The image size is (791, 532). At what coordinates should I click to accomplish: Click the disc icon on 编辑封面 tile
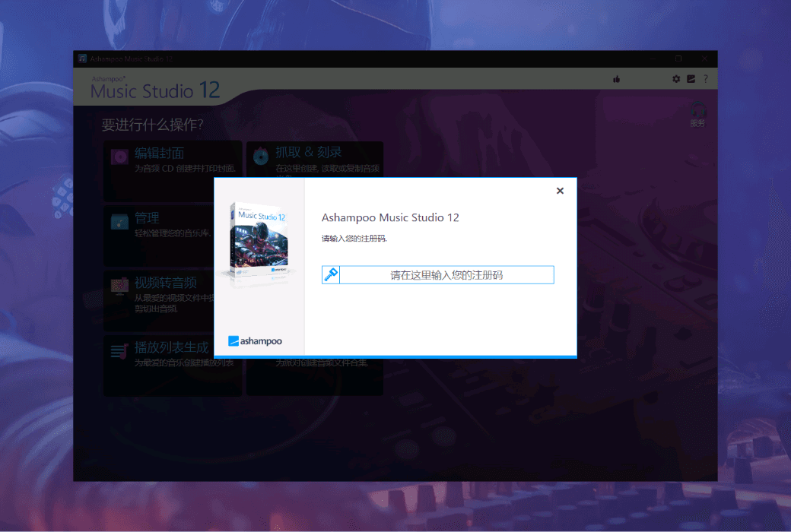tap(119, 157)
